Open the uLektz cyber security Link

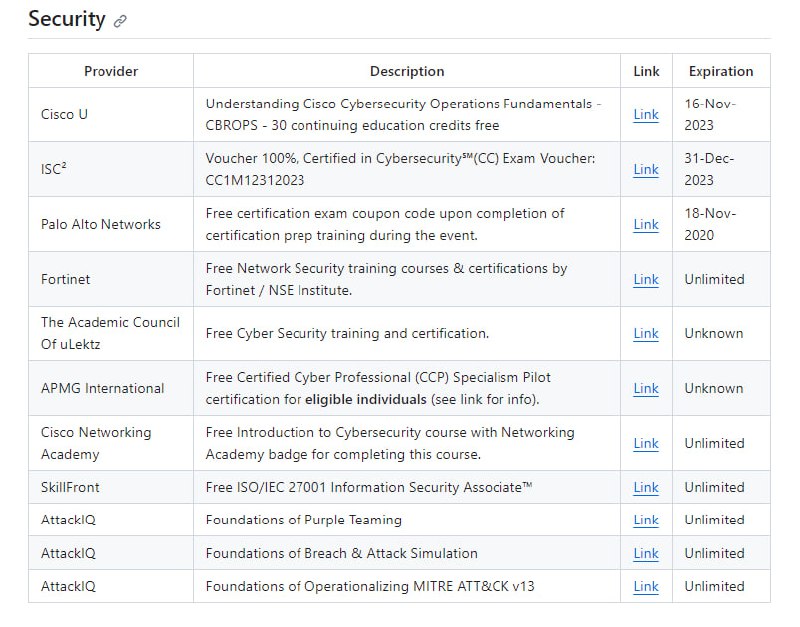[x=645, y=333]
